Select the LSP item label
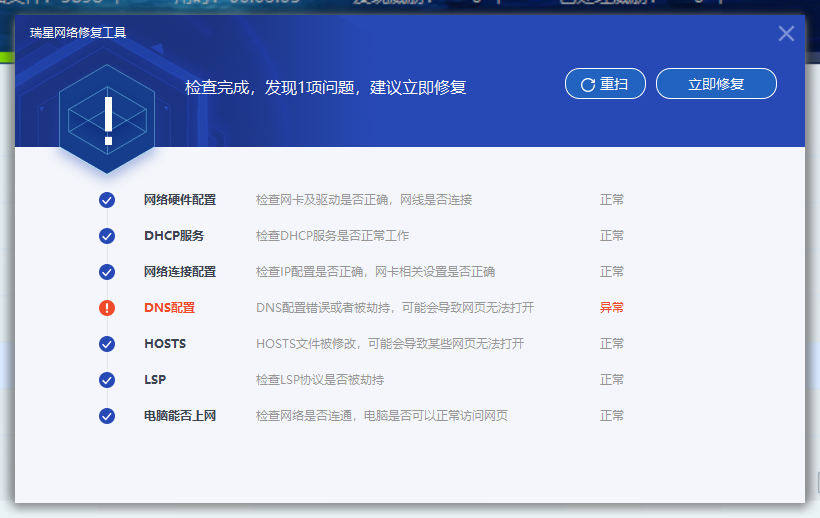Image resolution: width=820 pixels, height=518 pixels. tap(155, 380)
